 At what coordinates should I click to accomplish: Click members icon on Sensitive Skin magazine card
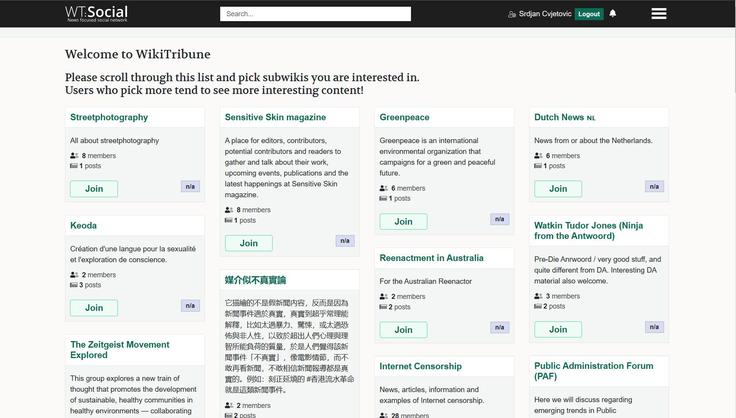click(229, 210)
